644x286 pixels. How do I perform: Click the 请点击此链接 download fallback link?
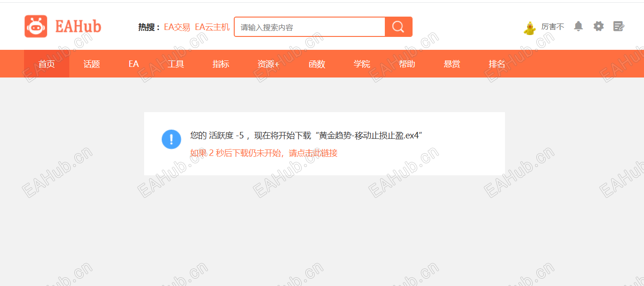click(313, 153)
